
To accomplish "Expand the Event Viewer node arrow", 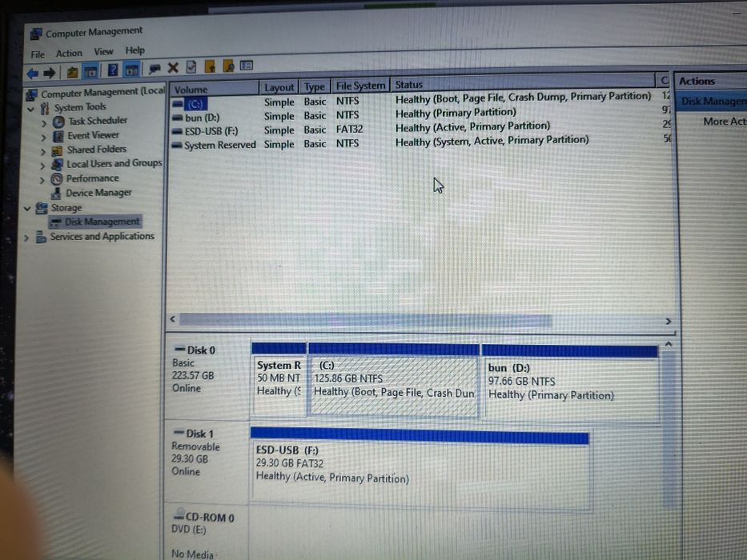I will (x=44, y=138).
